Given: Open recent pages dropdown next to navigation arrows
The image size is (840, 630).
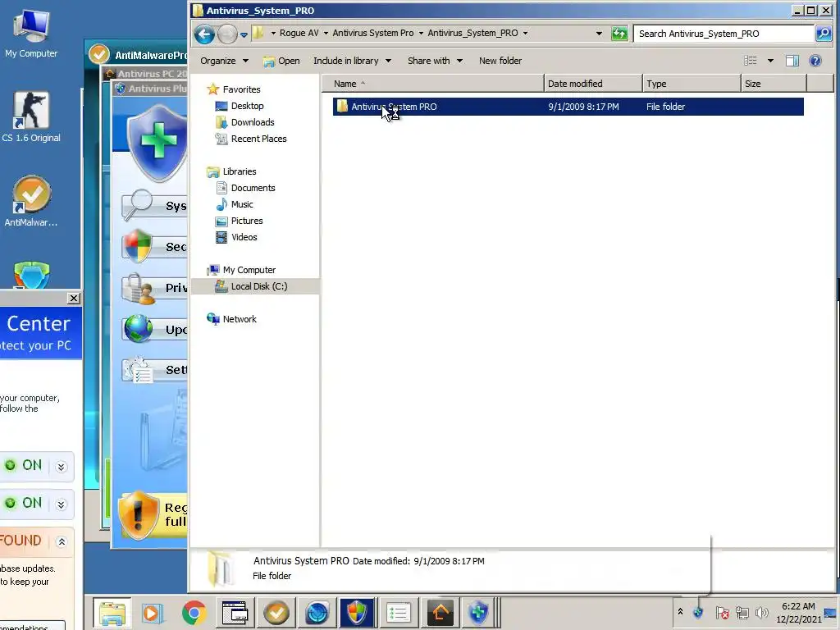Looking at the screenshot, I should tap(244, 34).
